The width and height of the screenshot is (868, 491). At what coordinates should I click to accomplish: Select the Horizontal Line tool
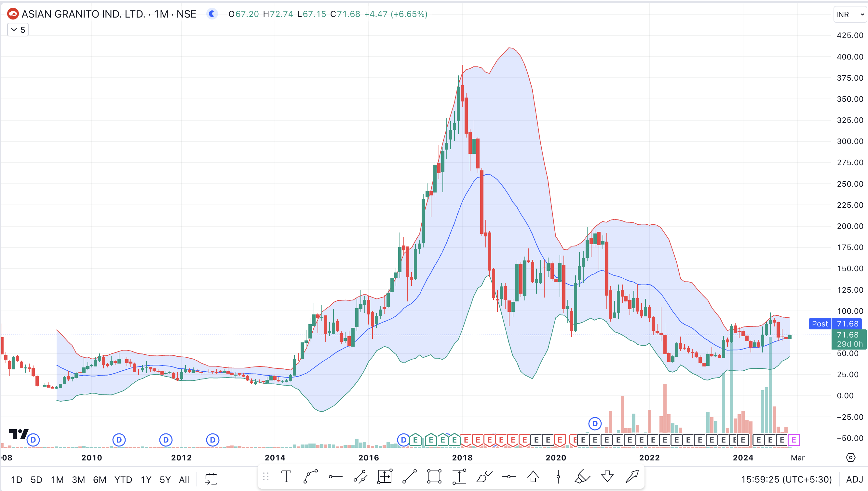(x=509, y=476)
